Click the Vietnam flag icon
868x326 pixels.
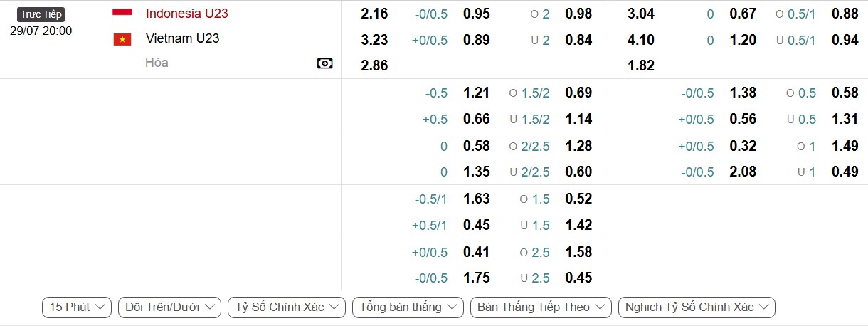pos(122,39)
